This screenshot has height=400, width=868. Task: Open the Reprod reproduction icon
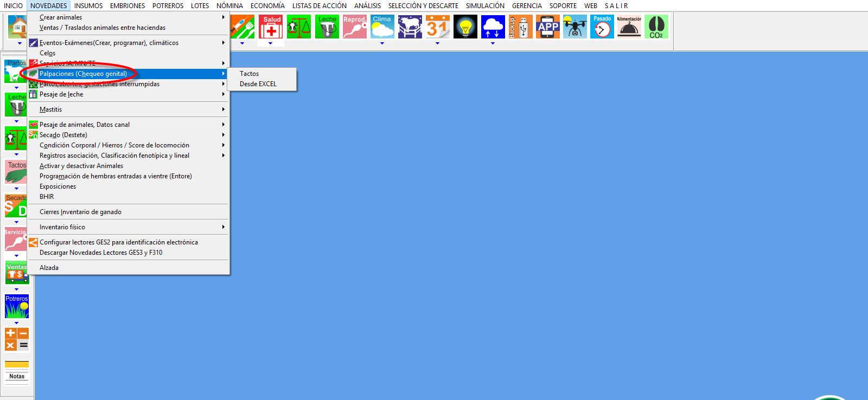click(x=354, y=27)
